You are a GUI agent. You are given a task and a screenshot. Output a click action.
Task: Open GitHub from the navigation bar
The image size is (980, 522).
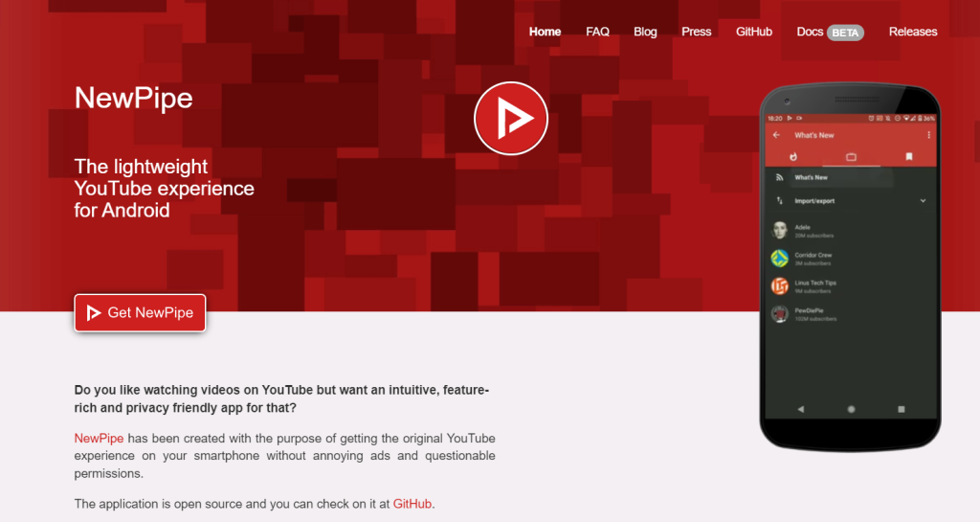(754, 32)
